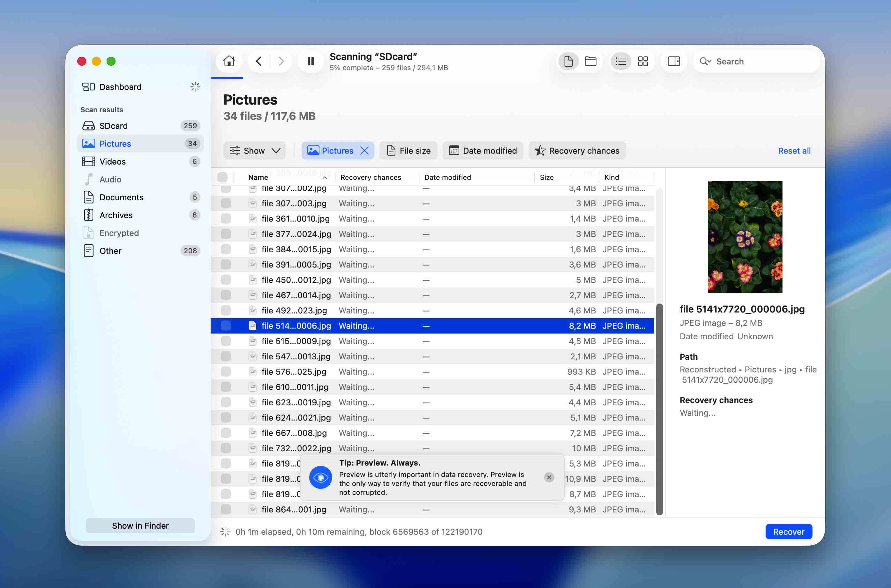Click the Recover button
The image size is (891, 588).
coord(789,532)
